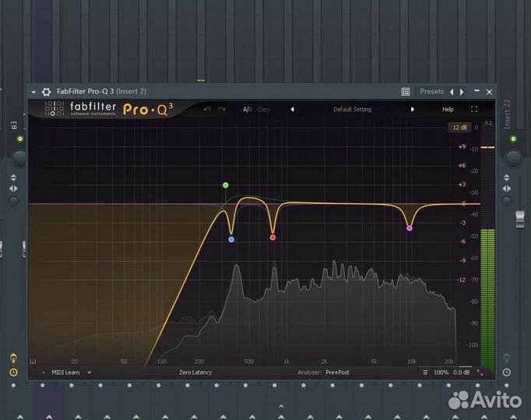Click the plugin options gear icon

click(46, 92)
